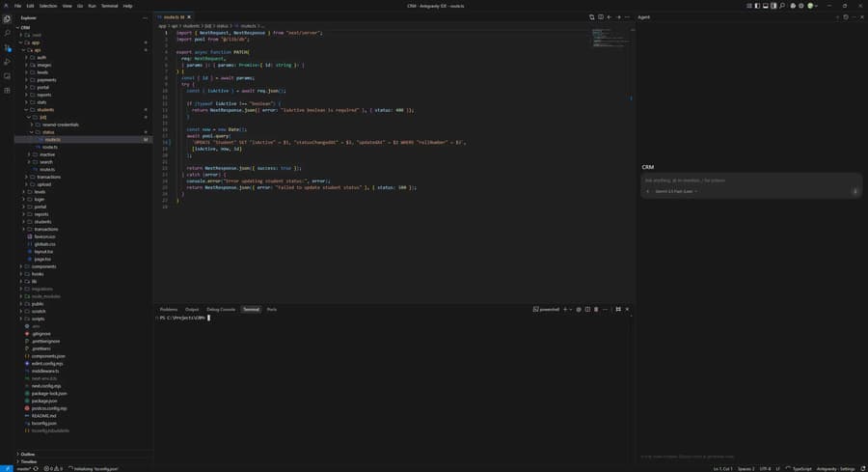This screenshot has width=868, height=472.
Task: Open Explorer panel more actions ellipsis
Action: (x=145, y=17)
